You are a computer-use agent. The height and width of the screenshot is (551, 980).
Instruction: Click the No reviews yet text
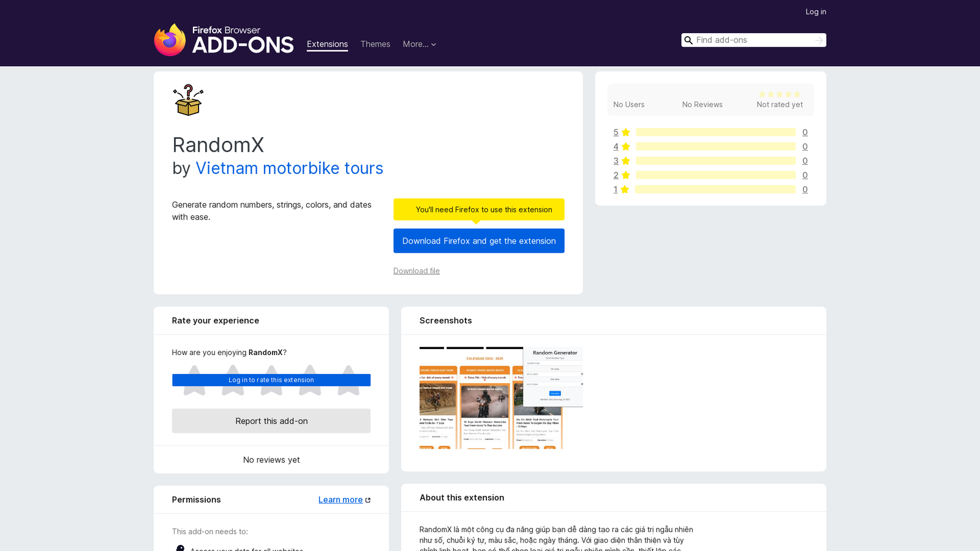(271, 460)
